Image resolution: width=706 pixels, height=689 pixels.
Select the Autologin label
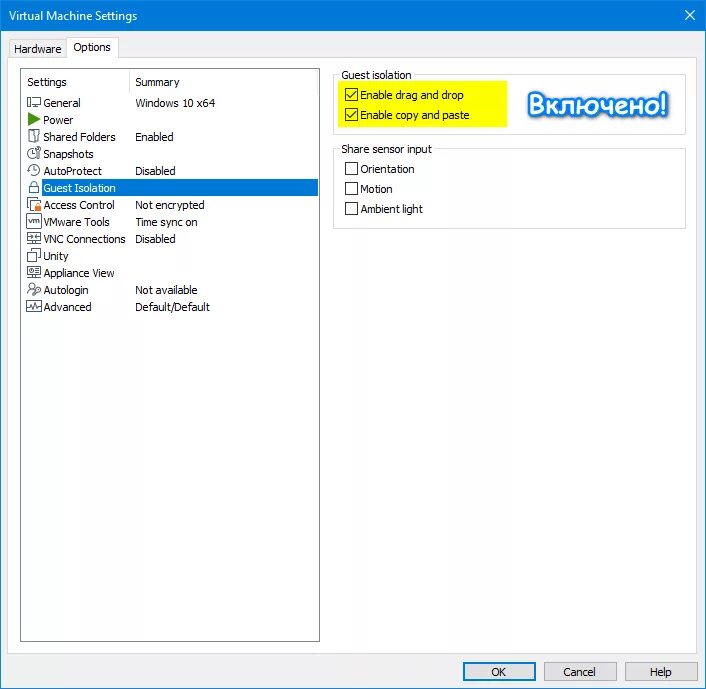66,290
